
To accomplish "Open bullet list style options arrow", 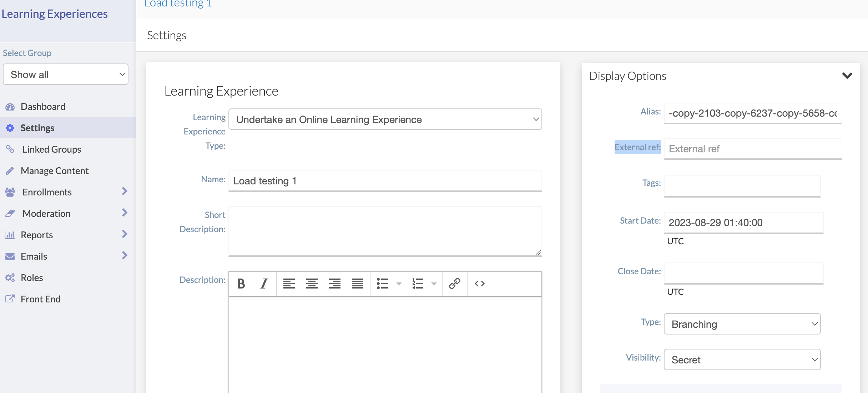I will pyautogui.click(x=399, y=284).
